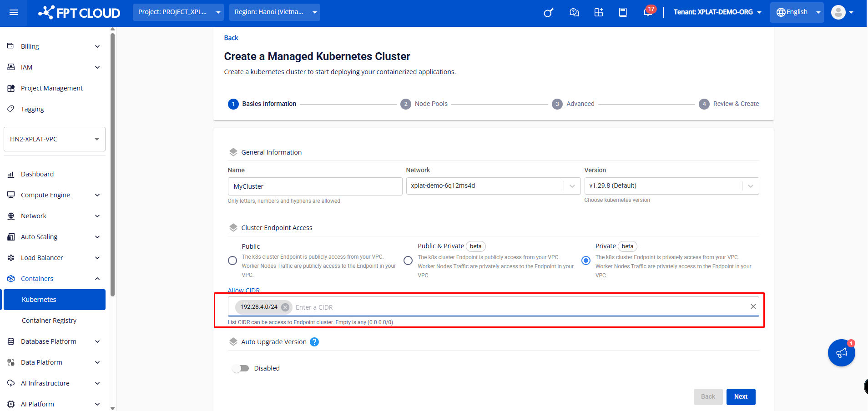This screenshot has width=868, height=411.
Task: Open the announcements megaphone button
Action: click(x=841, y=353)
